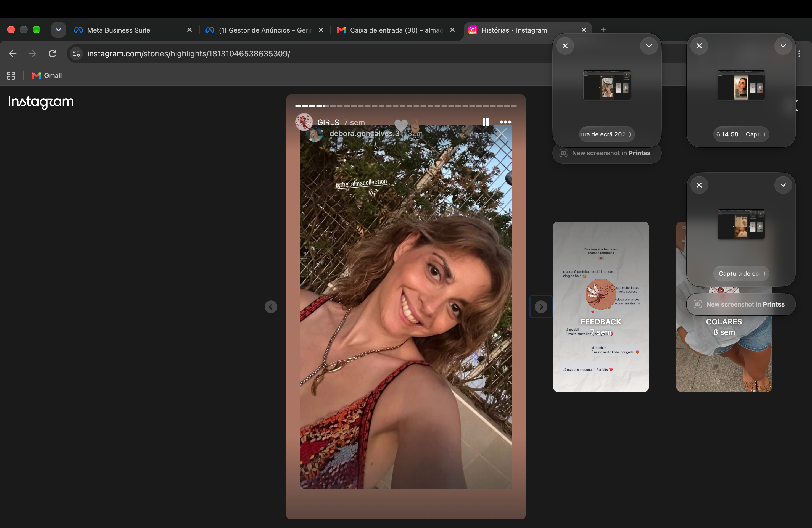Viewport: 812px width, 528px height.
Task: Open Chrome three-dot menu
Action: pyautogui.click(x=799, y=54)
